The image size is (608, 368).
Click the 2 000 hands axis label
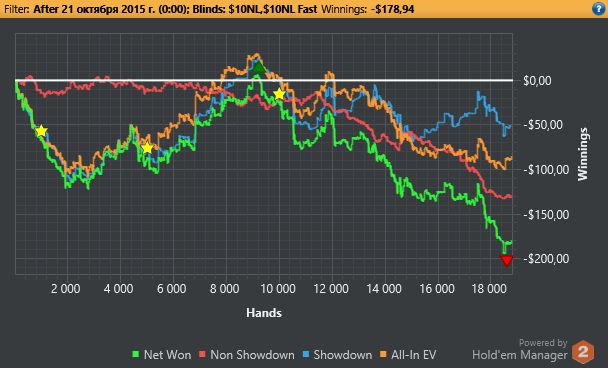pyautogui.click(x=66, y=289)
